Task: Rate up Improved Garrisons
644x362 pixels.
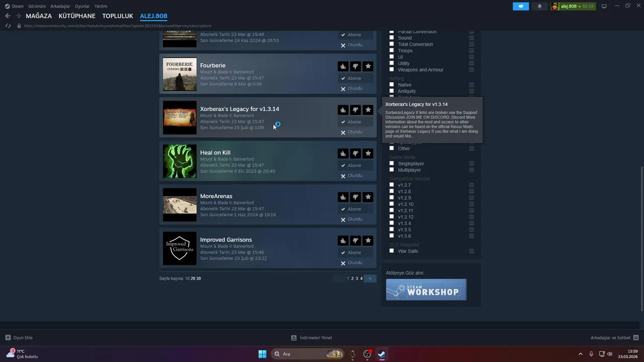Action: pos(343,240)
